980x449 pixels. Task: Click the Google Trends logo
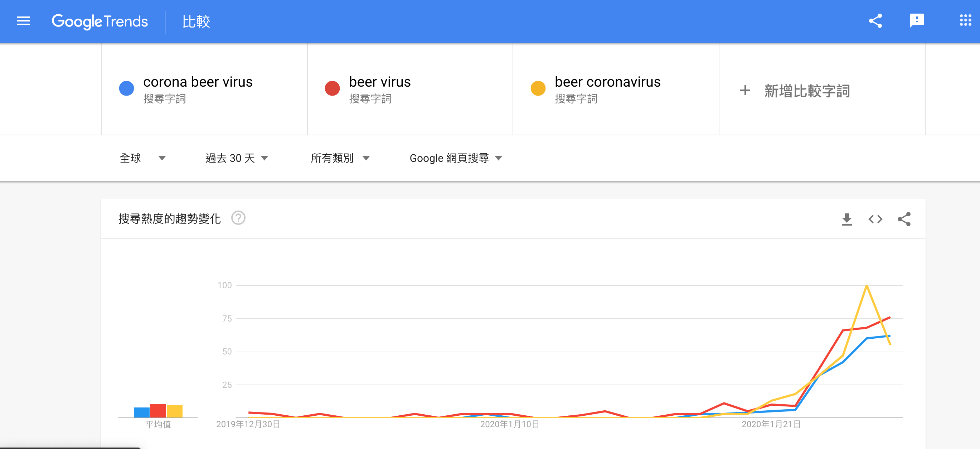click(100, 21)
